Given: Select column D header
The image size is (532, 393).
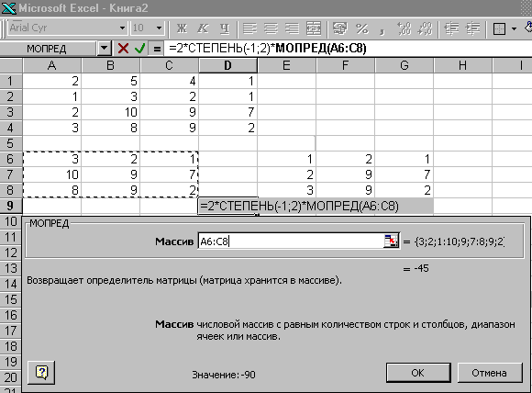Looking at the screenshot, I should [x=228, y=65].
